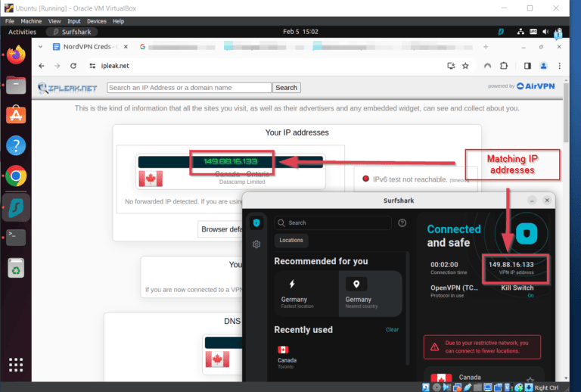The height and width of the screenshot is (392, 581).
Task: Bookmark this page with the star icon
Action: (x=465, y=66)
